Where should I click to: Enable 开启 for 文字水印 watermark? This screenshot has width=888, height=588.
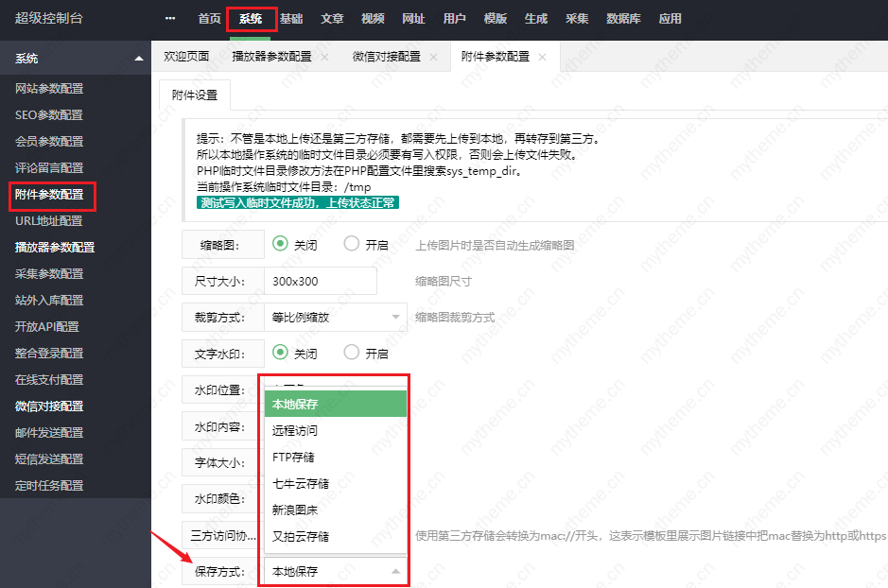point(350,354)
